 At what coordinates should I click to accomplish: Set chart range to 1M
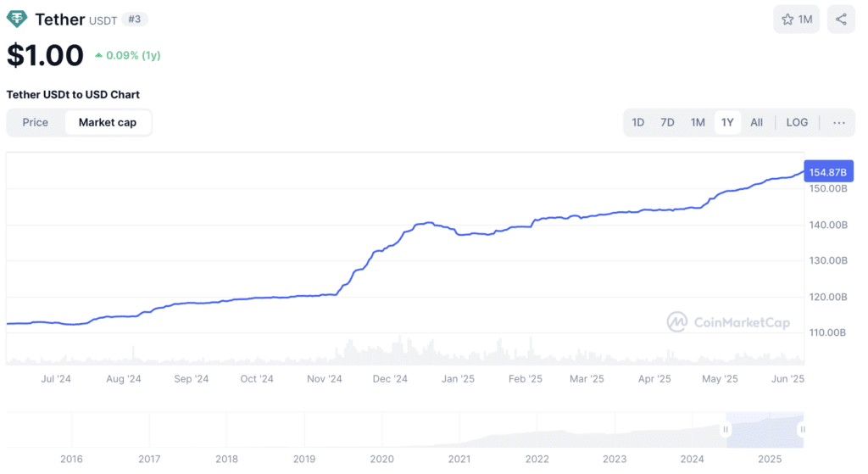pyautogui.click(x=698, y=122)
